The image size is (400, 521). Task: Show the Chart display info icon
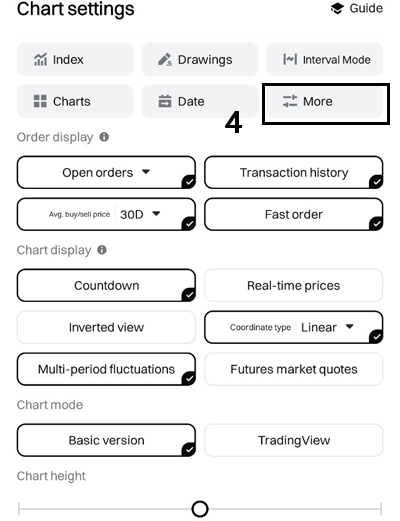(102, 250)
